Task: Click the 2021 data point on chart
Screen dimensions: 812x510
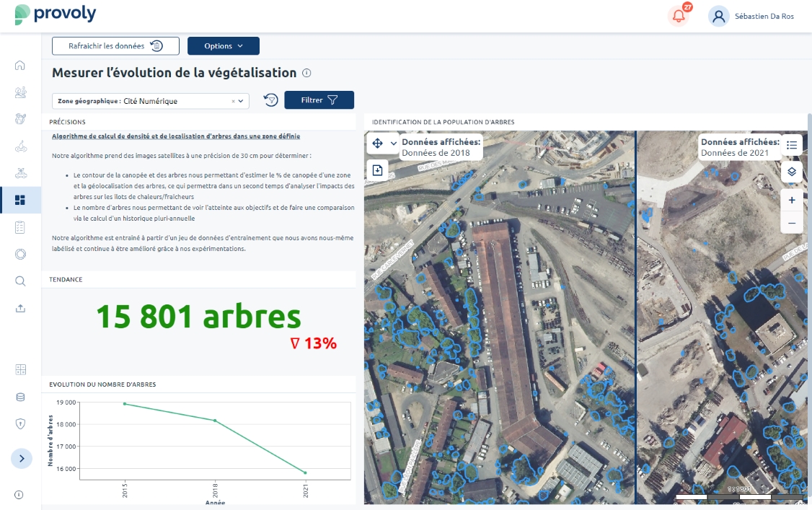Action: (x=305, y=472)
